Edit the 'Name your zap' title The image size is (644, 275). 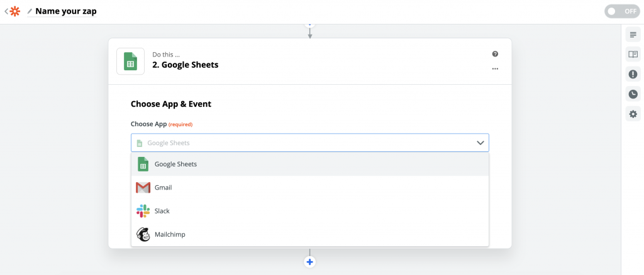65,11
